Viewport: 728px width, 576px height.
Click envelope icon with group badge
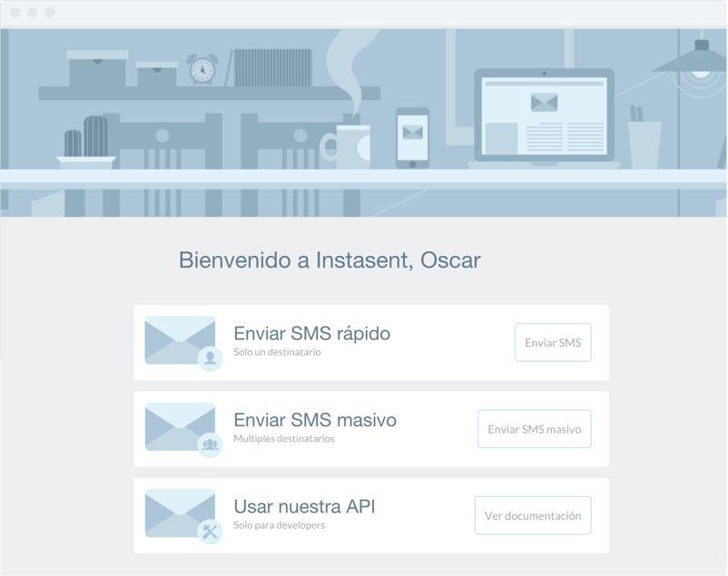(183, 430)
